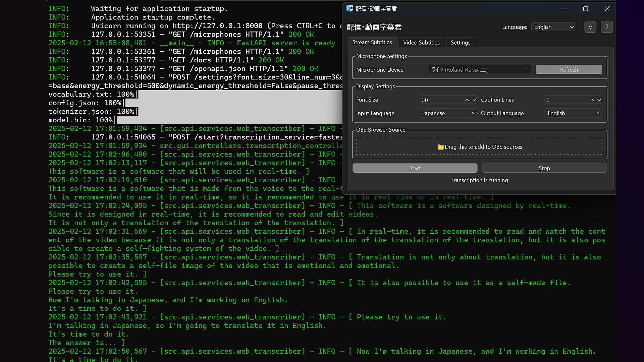Maximize the subtitle app window

[x=586, y=9]
